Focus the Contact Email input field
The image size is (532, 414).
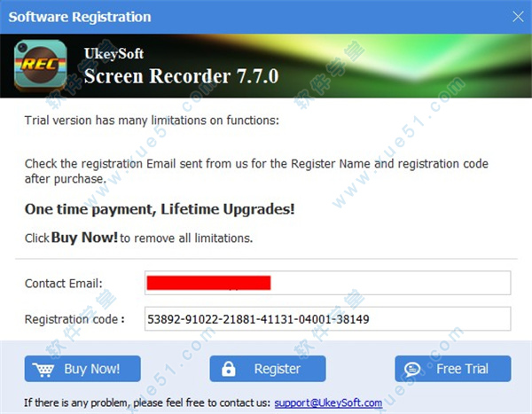pyautogui.click(x=327, y=283)
